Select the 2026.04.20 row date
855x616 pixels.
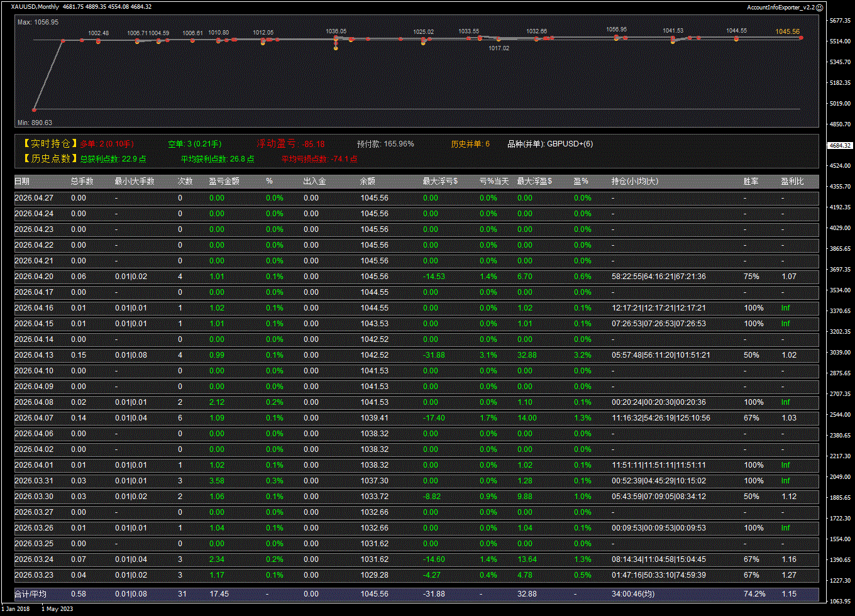(x=34, y=277)
